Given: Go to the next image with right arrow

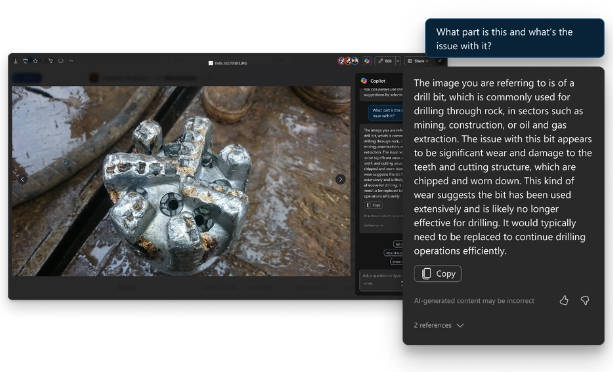Looking at the screenshot, I should point(340,179).
